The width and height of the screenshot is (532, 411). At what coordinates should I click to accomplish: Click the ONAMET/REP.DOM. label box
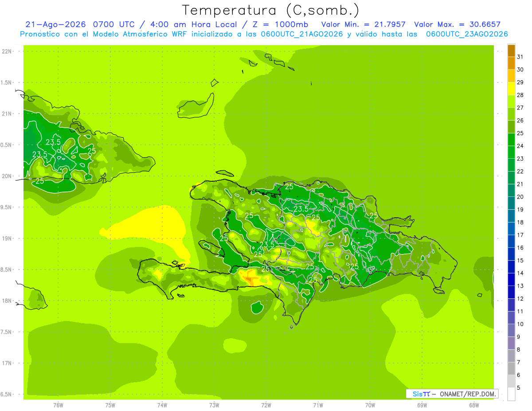tap(452, 394)
